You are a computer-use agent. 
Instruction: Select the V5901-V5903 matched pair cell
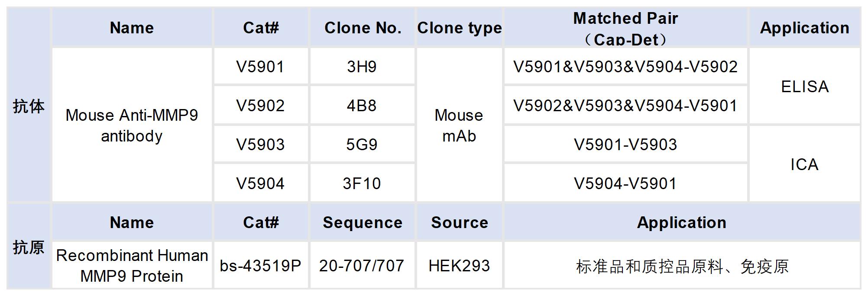(x=625, y=145)
